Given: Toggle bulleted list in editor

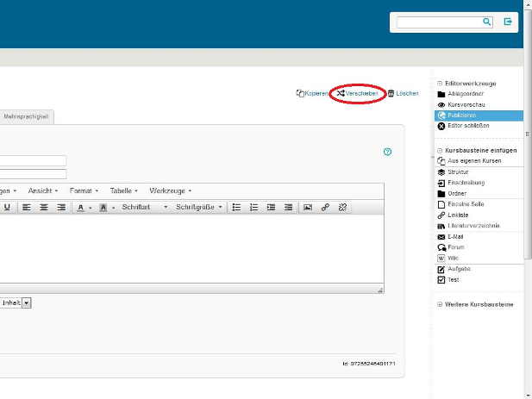Looking at the screenshot, I should point(236,207).
